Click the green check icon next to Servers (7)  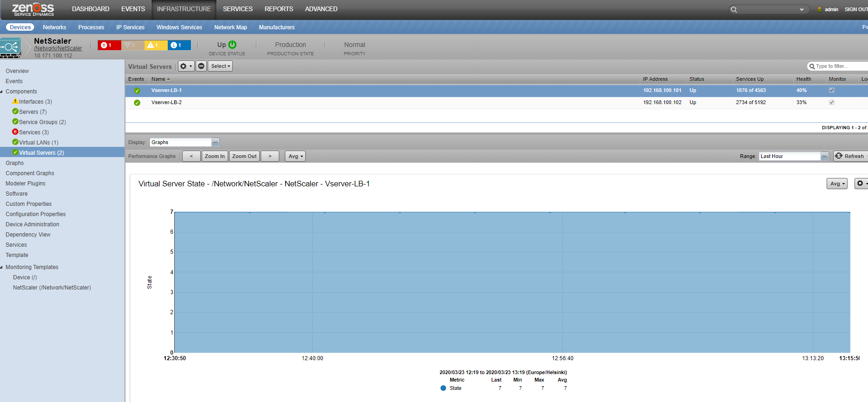[15, 112]
